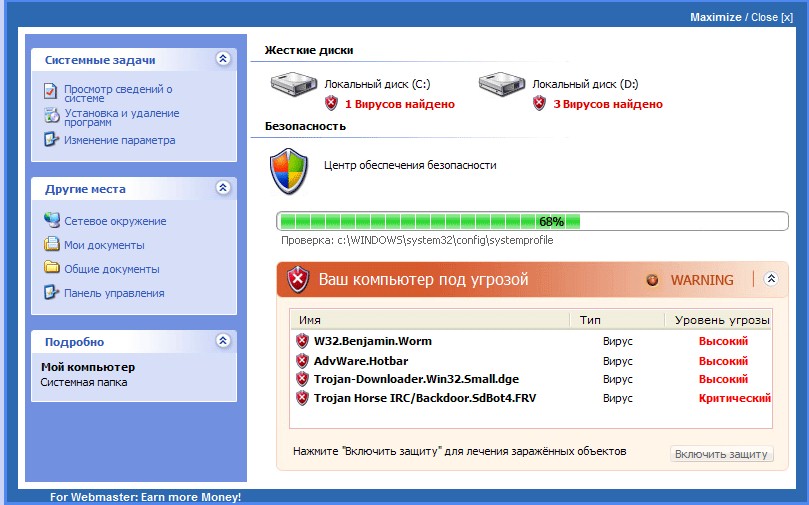
Task: Click the add/remove programs icon
Action: coord(51,116)
